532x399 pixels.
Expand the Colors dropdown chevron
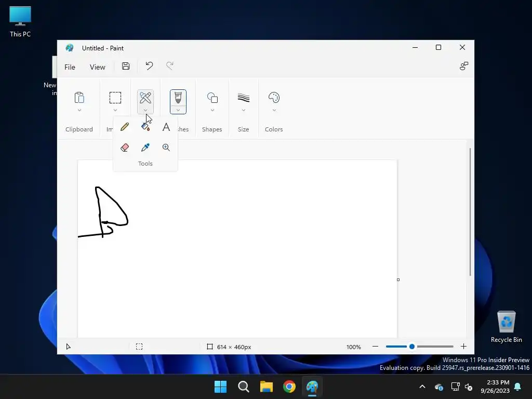274,110
